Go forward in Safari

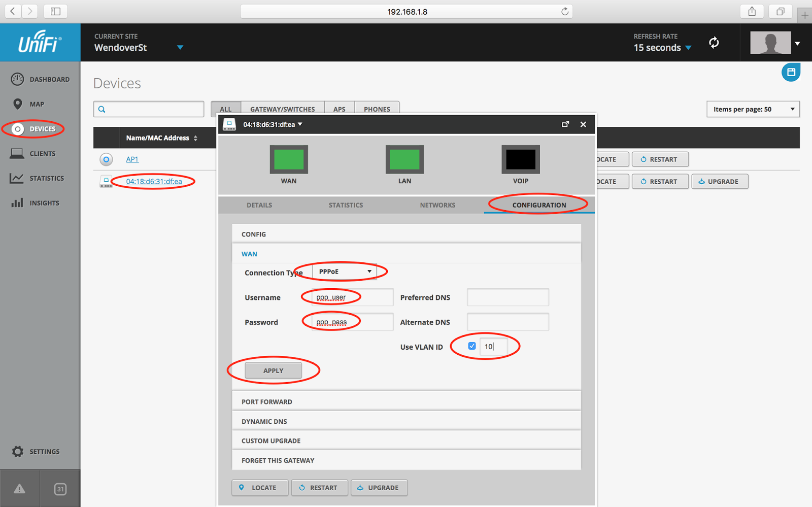coord(30,11)
